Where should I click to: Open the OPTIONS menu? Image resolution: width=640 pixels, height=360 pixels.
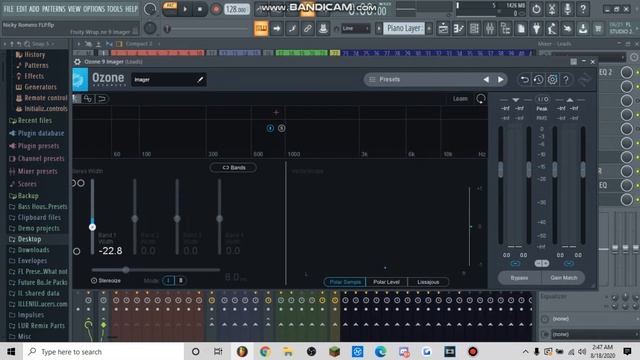coord(94,9)
